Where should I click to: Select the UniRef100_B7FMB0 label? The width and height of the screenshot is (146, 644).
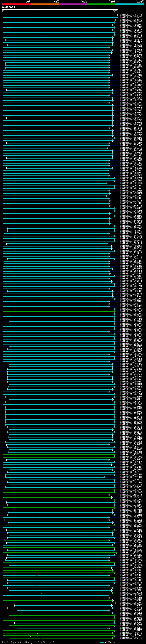coord(131,75)
